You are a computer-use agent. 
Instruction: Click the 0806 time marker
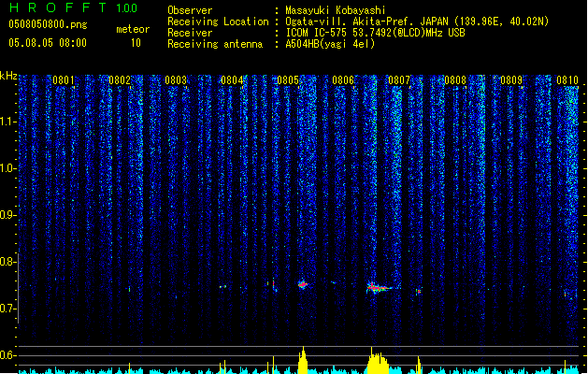(x=343, y=80)
